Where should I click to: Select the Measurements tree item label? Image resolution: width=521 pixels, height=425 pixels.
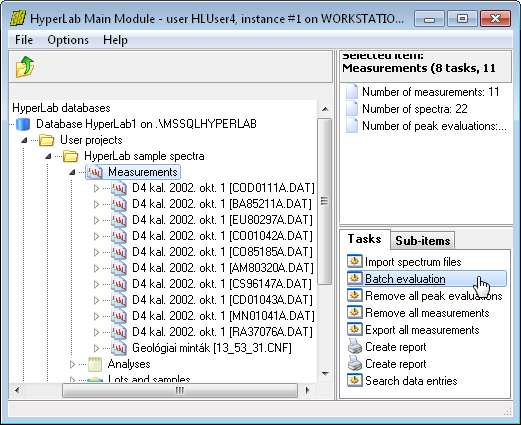[x=142, y=172]
